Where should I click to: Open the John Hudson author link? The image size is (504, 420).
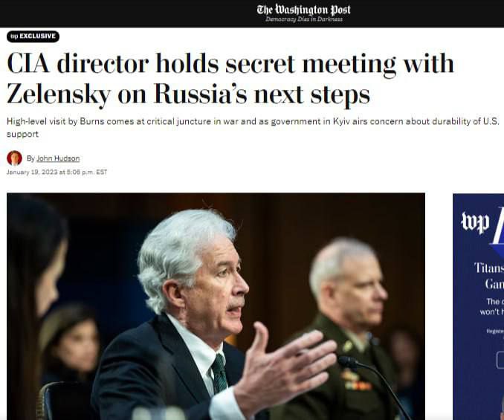(58, 158)
